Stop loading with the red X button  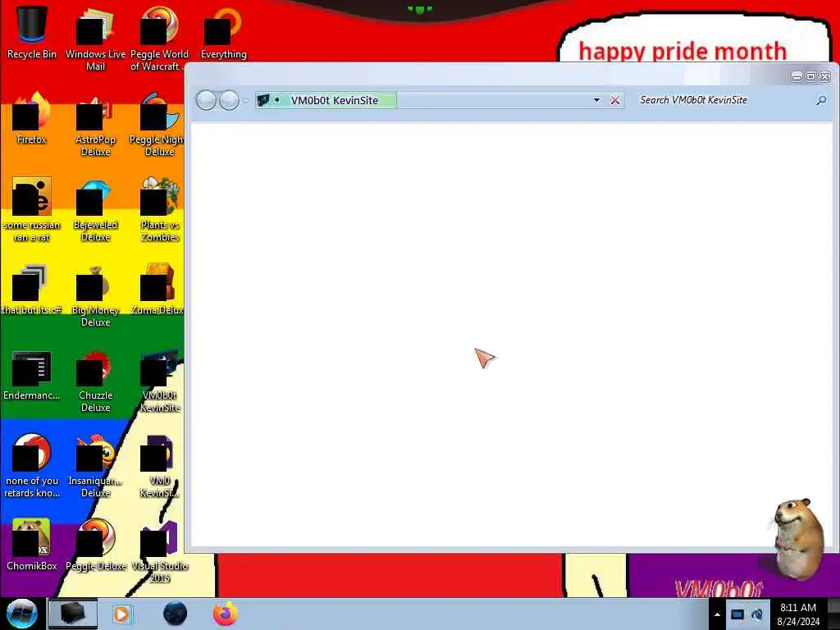click(615, 100)
